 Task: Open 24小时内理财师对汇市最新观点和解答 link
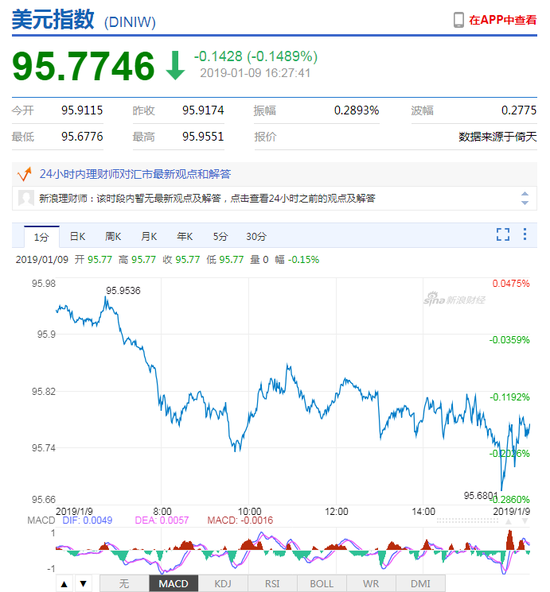pyautogui.click(x=135, y=174)
